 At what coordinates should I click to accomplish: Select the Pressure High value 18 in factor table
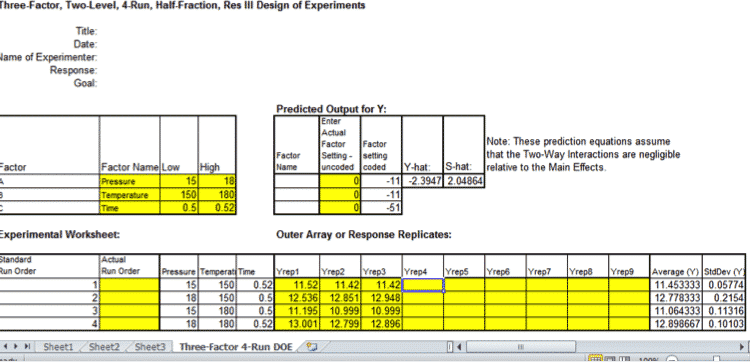(217, 181)
